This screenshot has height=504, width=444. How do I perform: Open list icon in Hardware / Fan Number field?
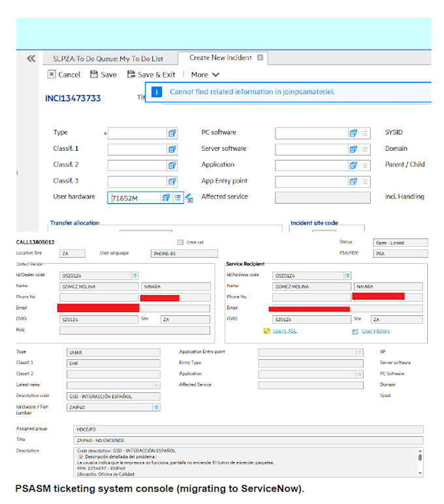point(156,407)
